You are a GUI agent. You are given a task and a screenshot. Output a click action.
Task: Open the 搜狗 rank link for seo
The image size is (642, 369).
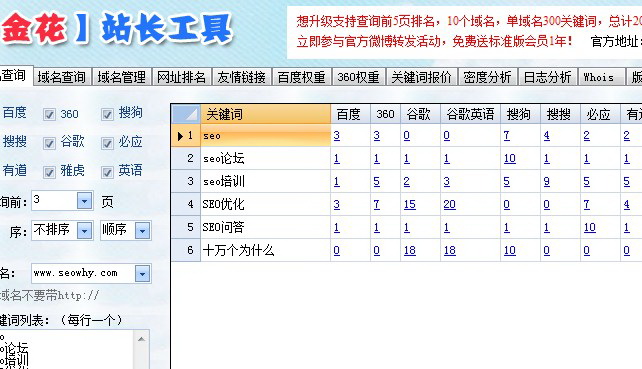506,136
